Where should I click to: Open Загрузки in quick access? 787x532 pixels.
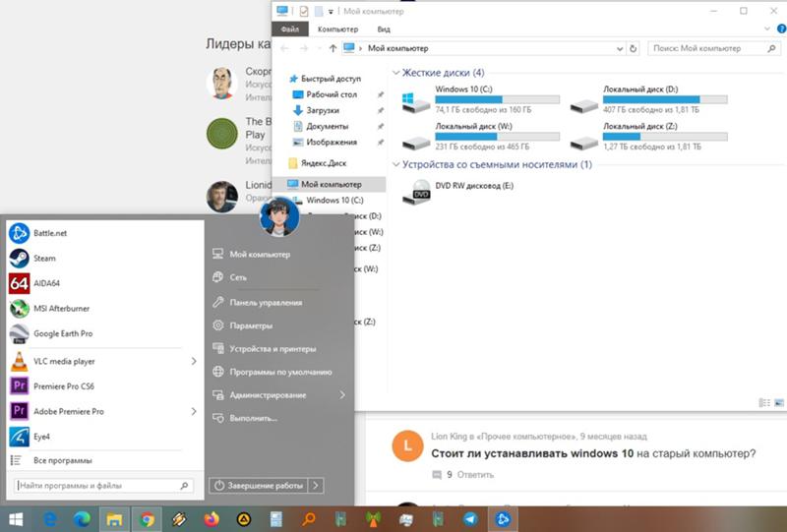point(316,110)
